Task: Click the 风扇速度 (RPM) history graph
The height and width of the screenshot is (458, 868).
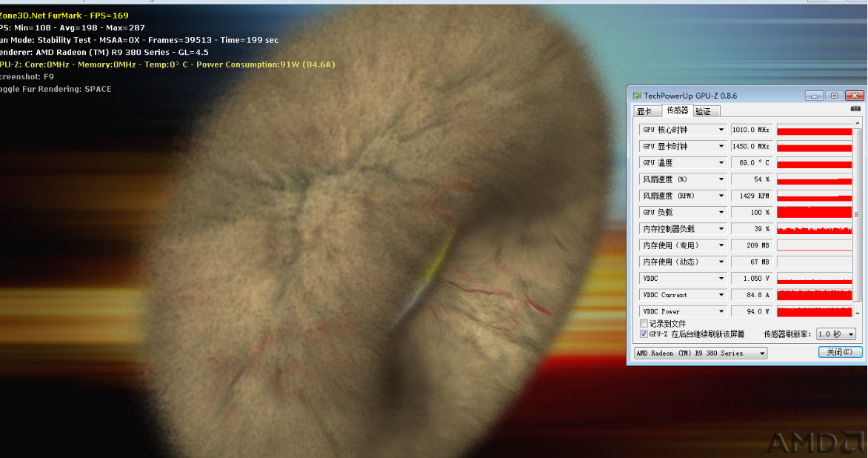Action: [814, 196]
